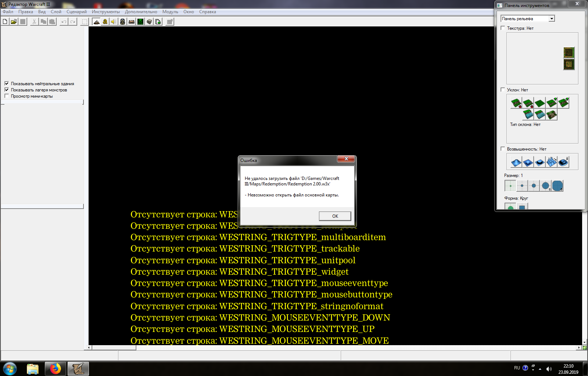588x376 pixels.
Task: Select the shallow water cliff tool
Action: (540, 115)
